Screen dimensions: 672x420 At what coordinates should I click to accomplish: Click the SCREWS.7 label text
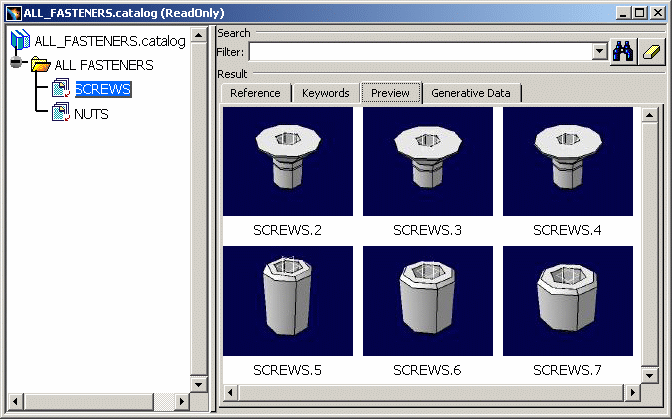[567, 370]
